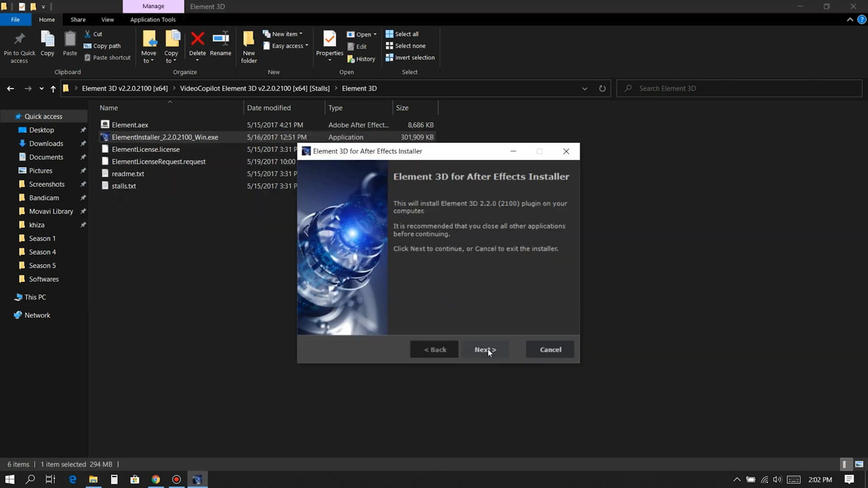The width and height of the screenshot is (868, 488).
Task: Switch to Share ribbon tab
Action: (78, 20)
